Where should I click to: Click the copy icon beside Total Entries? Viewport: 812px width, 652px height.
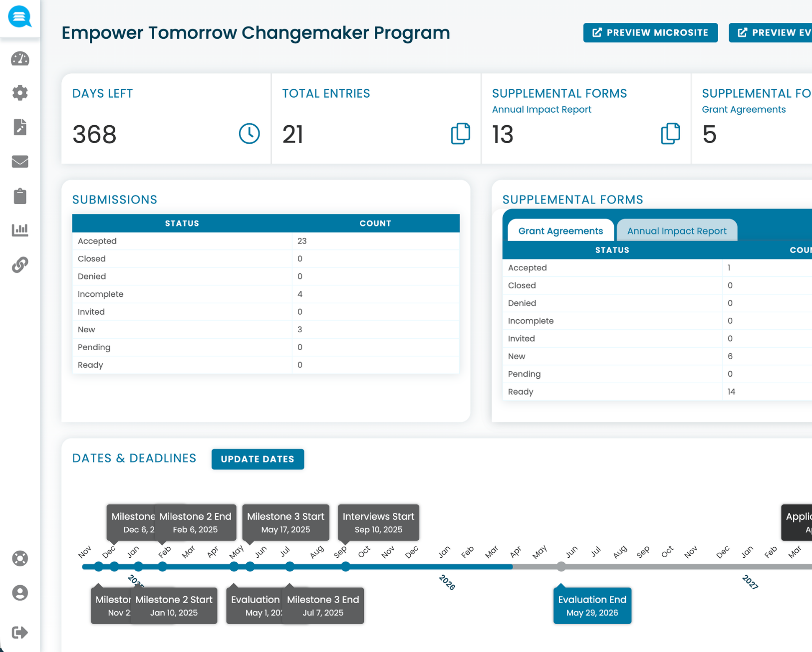(460, 134)
